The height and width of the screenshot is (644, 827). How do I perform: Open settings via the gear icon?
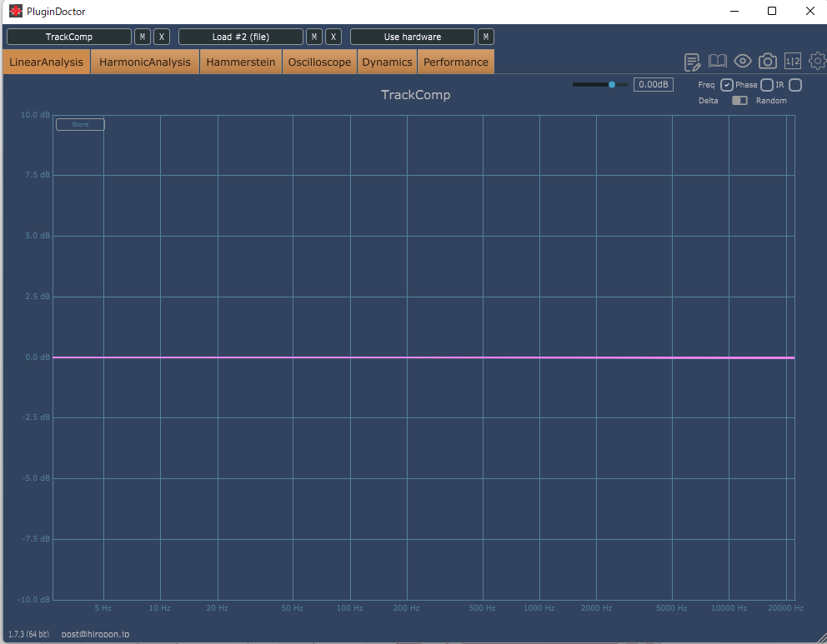click(x=818, y=61)
